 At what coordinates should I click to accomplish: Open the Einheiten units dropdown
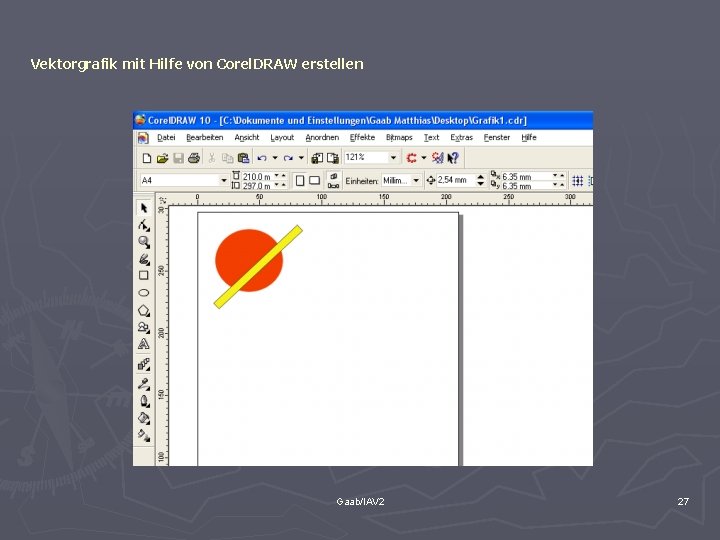click(416, 180)
